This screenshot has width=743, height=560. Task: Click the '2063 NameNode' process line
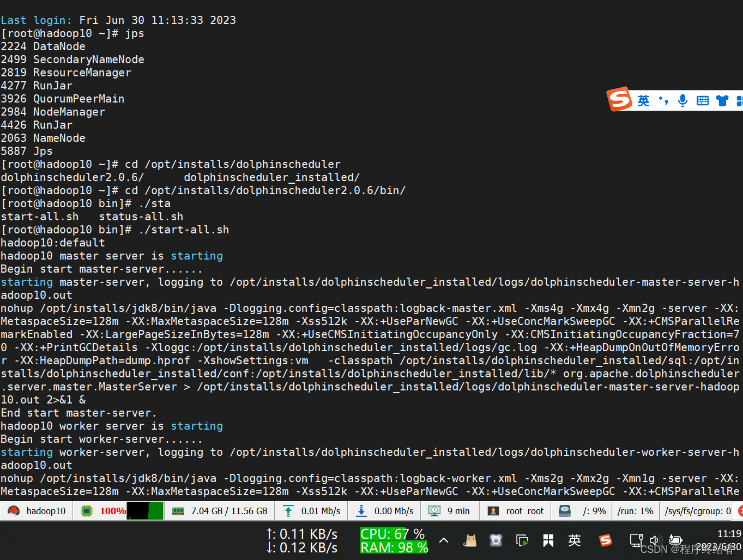click(x=43, y=138)
